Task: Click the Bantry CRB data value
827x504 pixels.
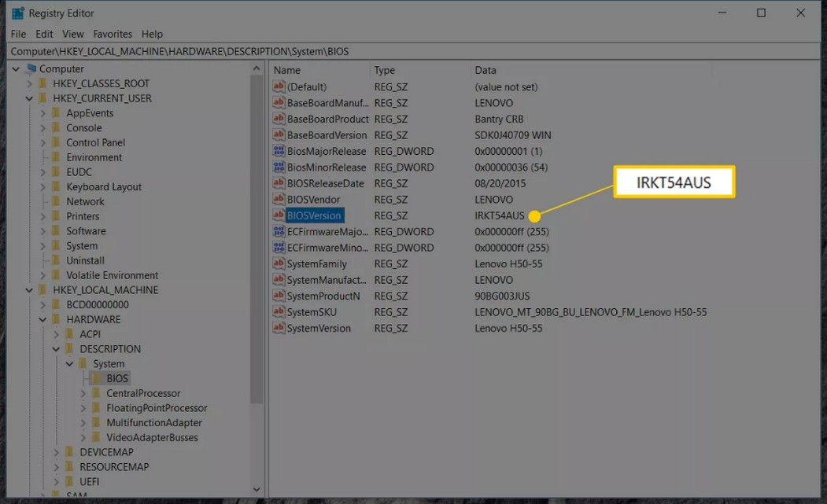Action: coord(499,119)
